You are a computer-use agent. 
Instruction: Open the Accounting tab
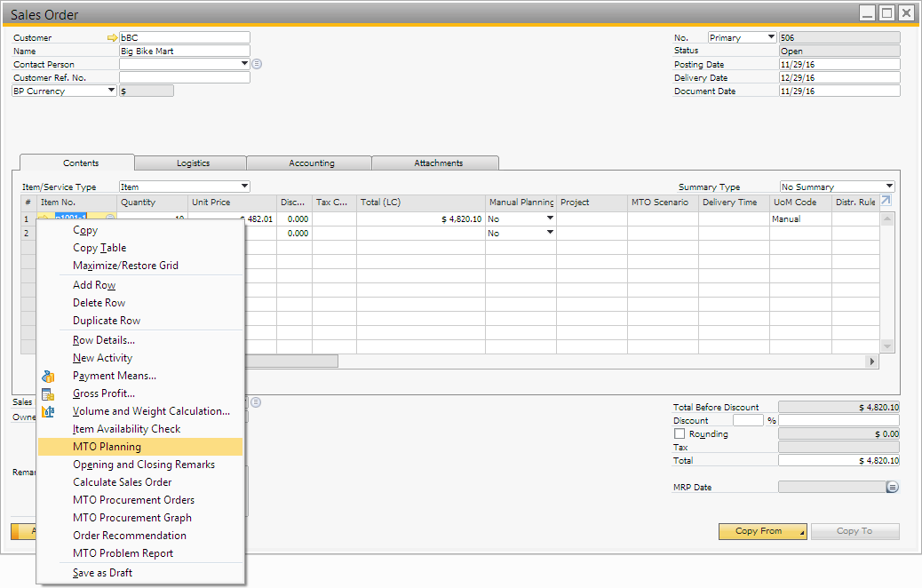click(311, 163)
